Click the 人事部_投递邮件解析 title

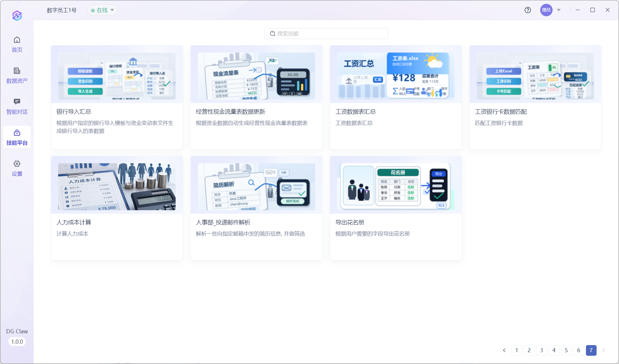tap(223, 222)
